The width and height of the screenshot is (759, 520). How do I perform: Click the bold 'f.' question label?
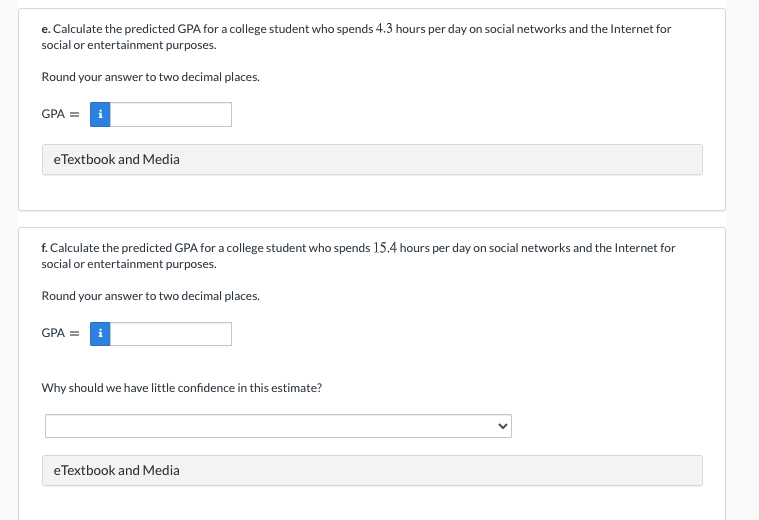[x=45, y=248]
